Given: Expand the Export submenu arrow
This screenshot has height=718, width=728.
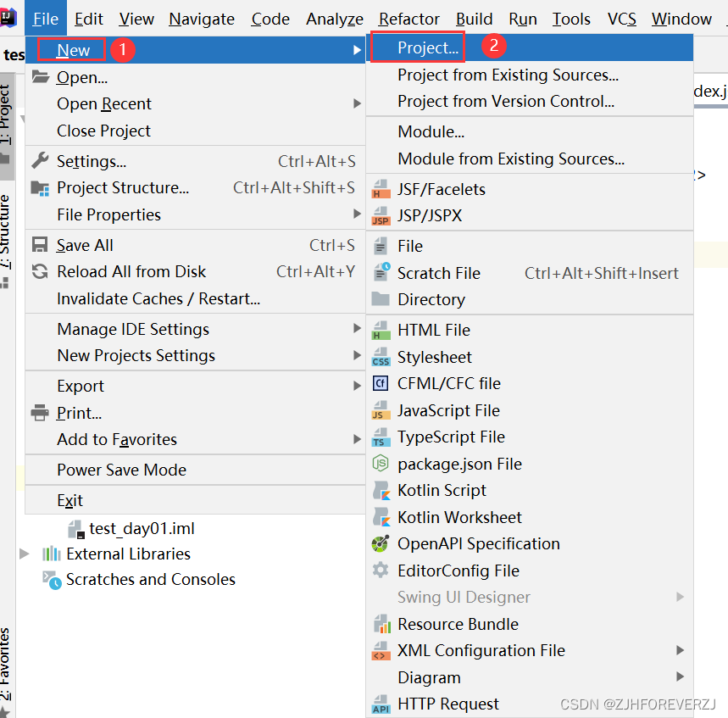Looking at the screenshot, I should tap(357, 386).
